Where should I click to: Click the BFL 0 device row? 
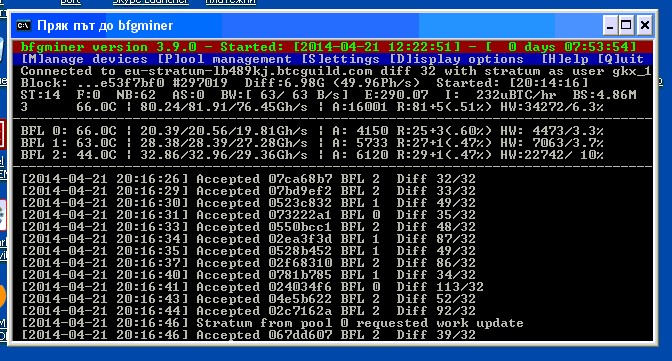click(x=312, y=131)
